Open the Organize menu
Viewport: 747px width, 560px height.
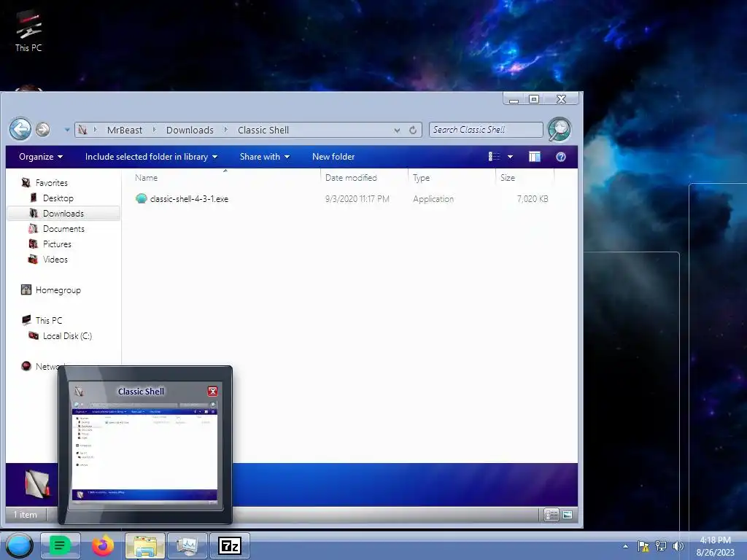tap(41, 157)
